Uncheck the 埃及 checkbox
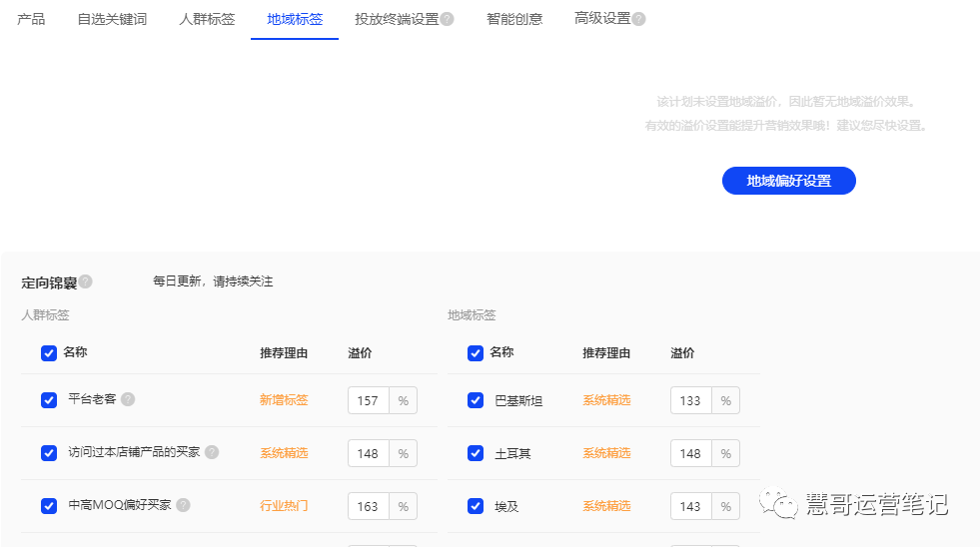Image resolution: width=980 pixels, height=547 pixels. point(475,506)
